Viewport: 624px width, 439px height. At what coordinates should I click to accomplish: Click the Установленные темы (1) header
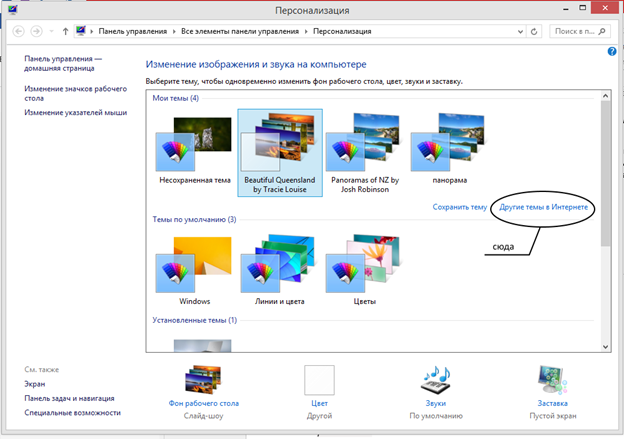tap(195, 320)
